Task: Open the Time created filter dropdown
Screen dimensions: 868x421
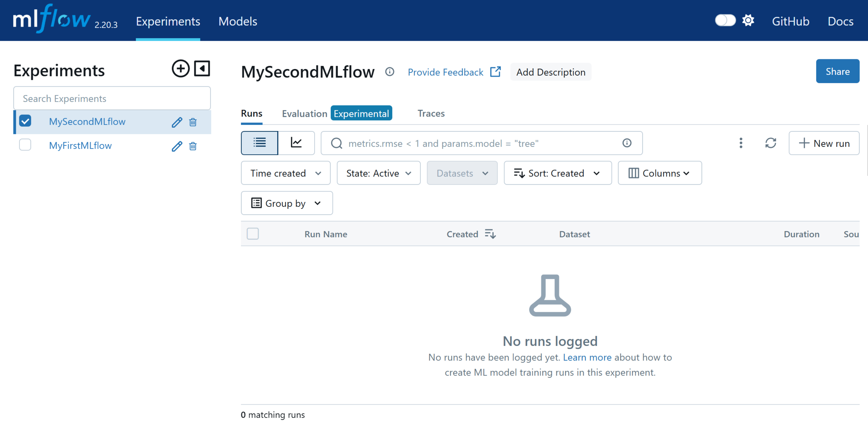Action: 285,173
